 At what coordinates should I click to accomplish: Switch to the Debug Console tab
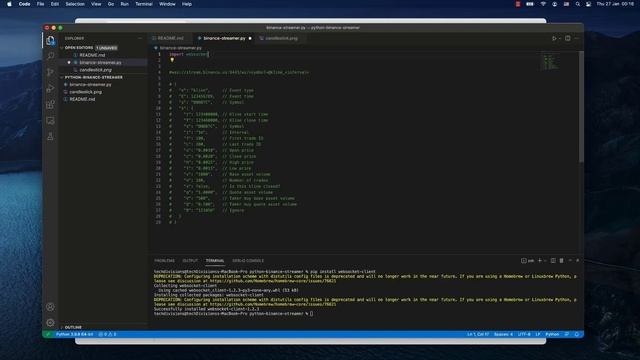(248, 260)
